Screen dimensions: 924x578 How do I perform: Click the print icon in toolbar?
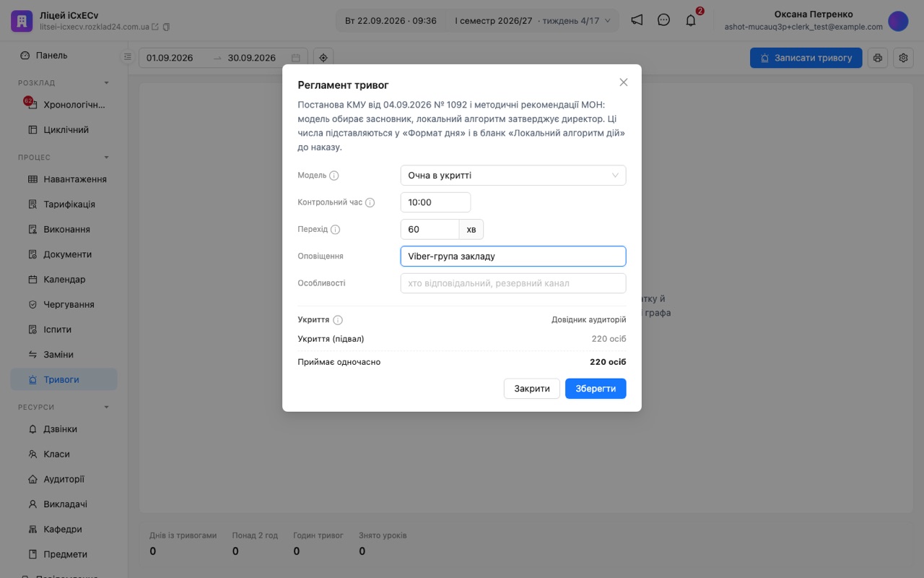pyautogui.click(x=878, y=58)
